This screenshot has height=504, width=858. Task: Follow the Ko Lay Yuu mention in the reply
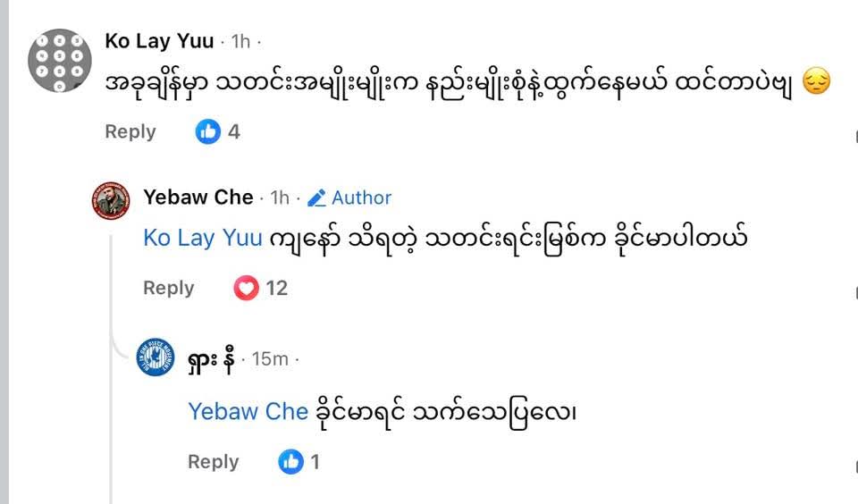pos(203,238)
